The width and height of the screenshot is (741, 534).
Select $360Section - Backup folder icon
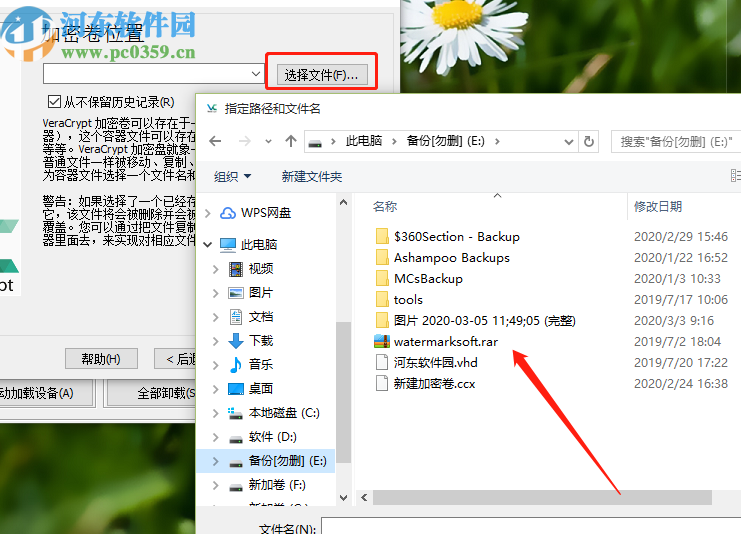click(382, 236)
